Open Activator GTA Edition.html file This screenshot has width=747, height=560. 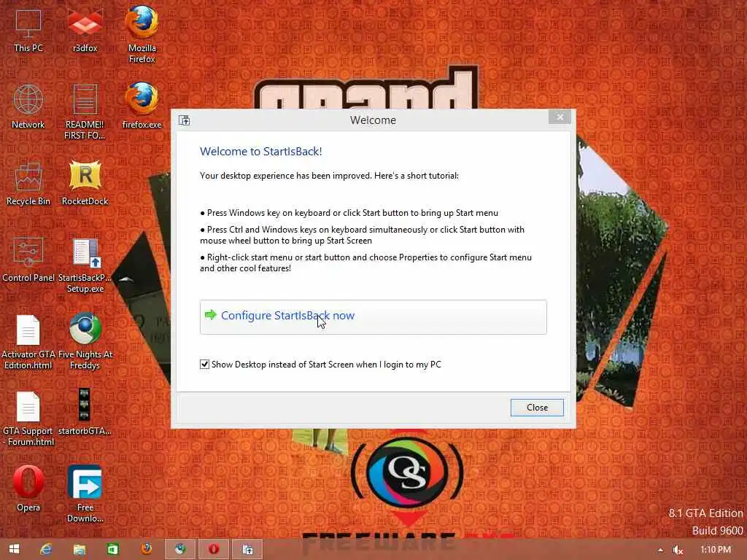28,342
